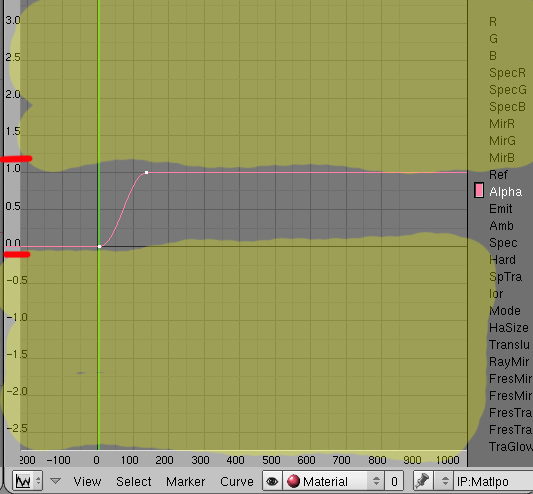Select the Emit channel
The image size is (533, 494).
point(500,209)
